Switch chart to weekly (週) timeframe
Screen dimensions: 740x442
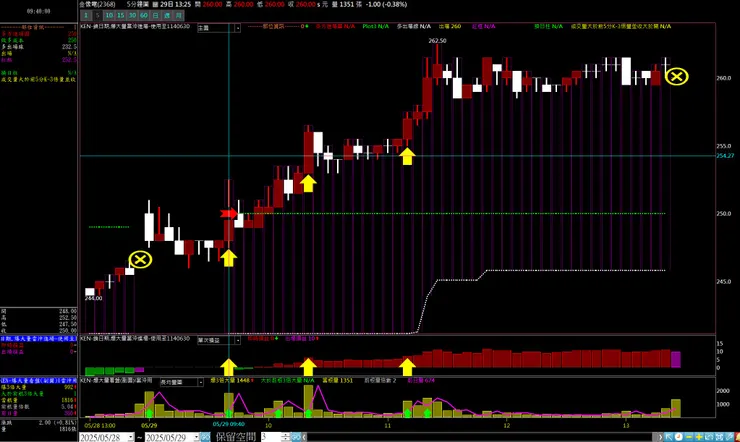click(x=167, y=15)
